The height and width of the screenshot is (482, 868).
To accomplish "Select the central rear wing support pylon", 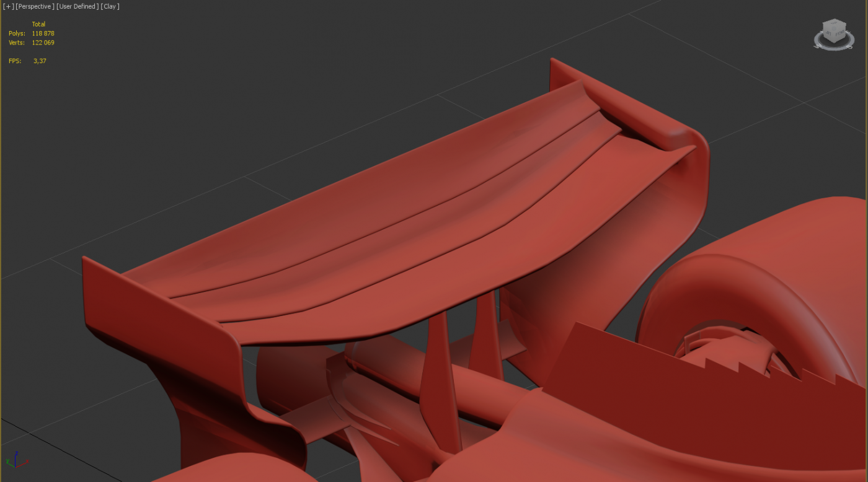I will point(438,378).
